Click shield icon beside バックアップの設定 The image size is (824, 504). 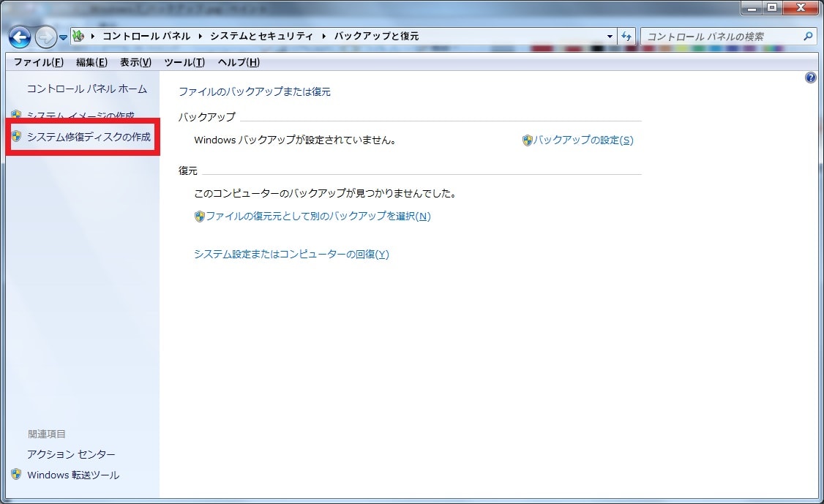(x=527, y=140)
